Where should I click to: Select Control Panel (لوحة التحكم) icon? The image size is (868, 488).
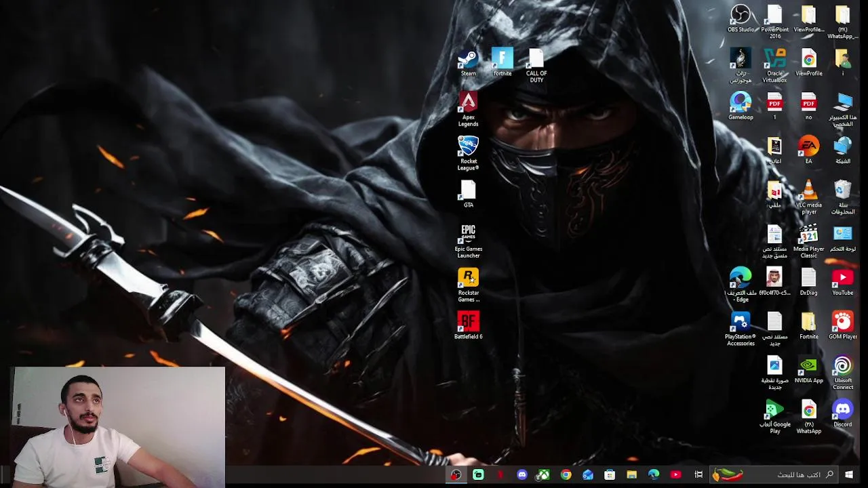(842, 239)
